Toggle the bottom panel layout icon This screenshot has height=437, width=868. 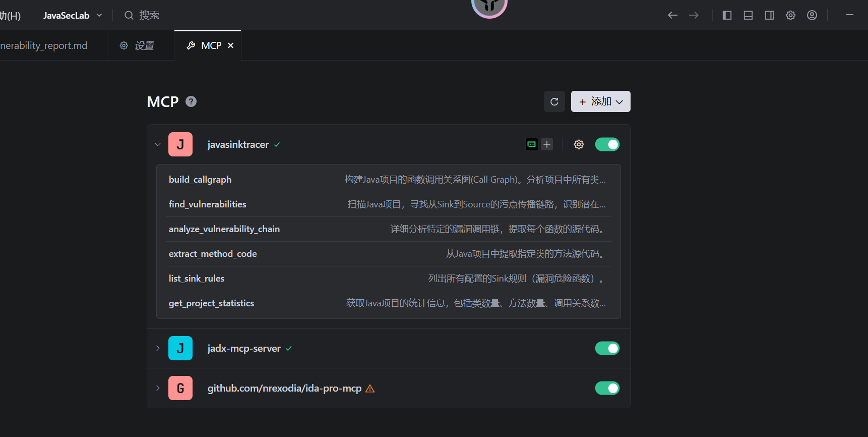click(748, 15)
